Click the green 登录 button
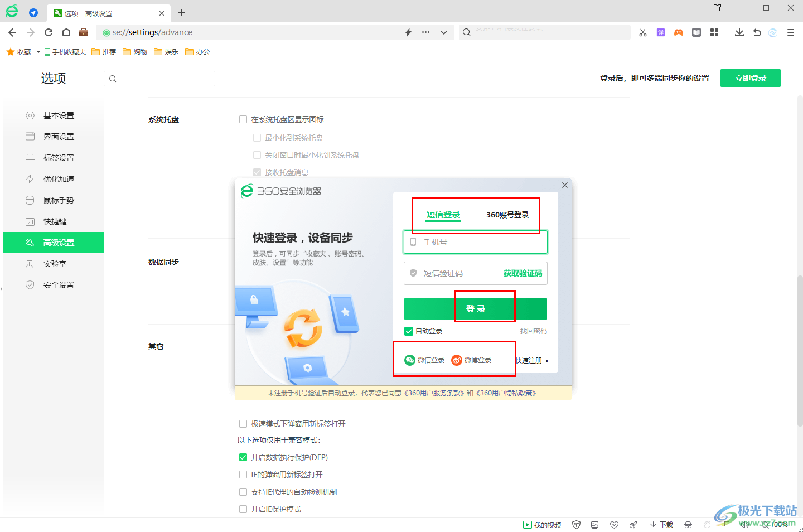This screenshot has width=803, height=532. click(x=476, y=309)
